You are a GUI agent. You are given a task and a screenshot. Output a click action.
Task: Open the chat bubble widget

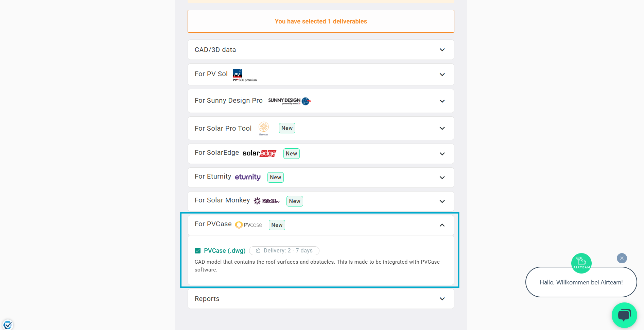(x=624, y=315)
